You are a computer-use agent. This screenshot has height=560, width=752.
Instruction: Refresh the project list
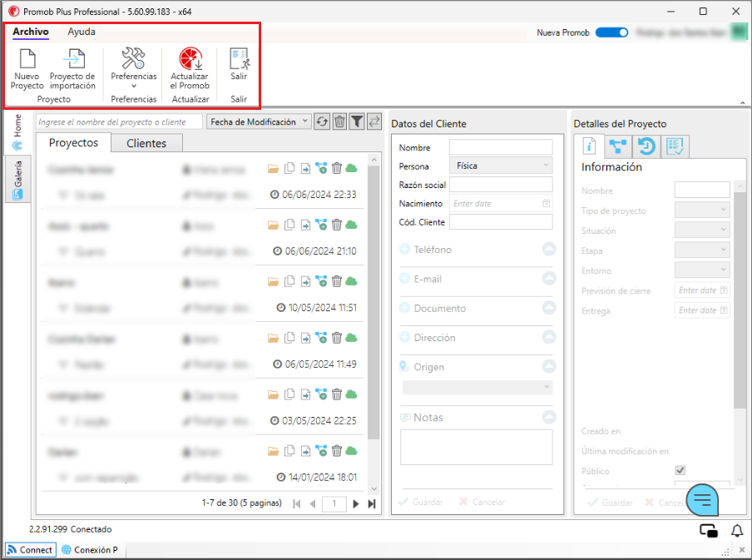tap(322, 121)
